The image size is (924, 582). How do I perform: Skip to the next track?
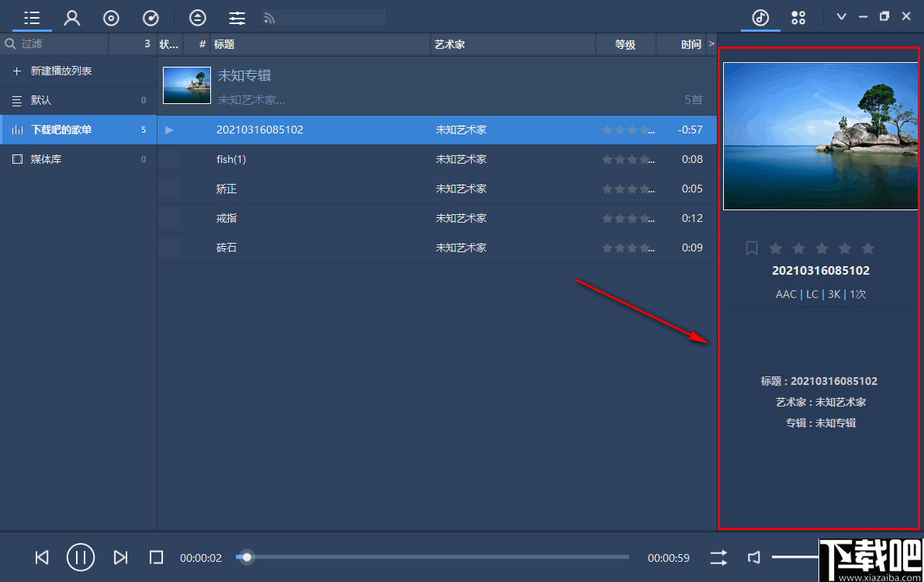click(x=120, y=557)
